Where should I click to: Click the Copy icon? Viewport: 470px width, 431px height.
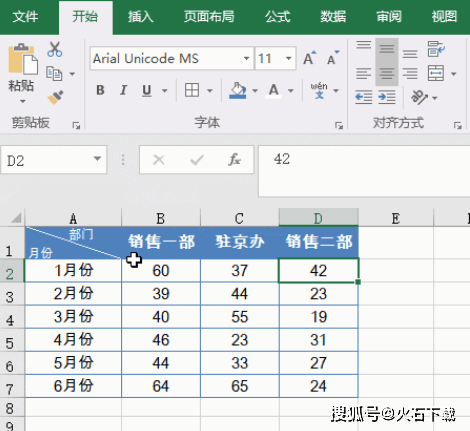(x=54, y=74)
